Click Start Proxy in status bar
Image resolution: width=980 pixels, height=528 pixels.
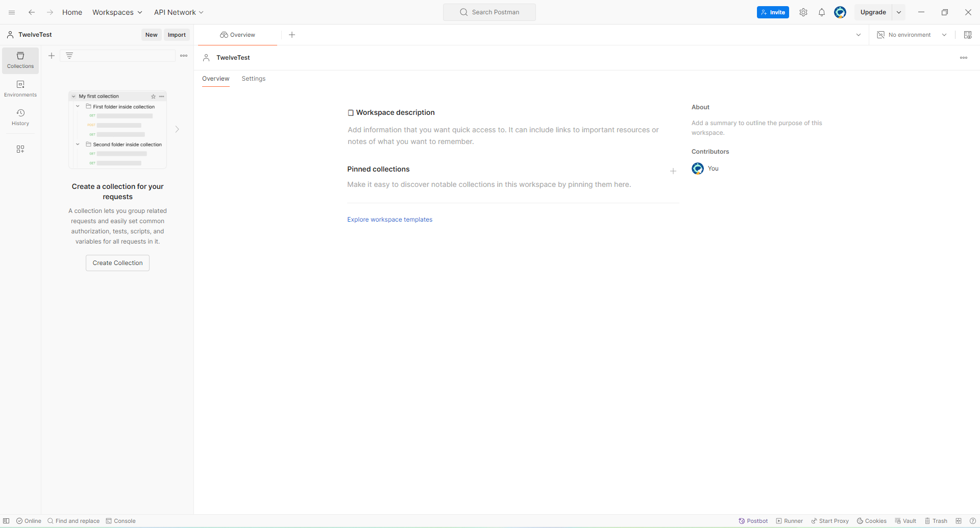point(830,521)
